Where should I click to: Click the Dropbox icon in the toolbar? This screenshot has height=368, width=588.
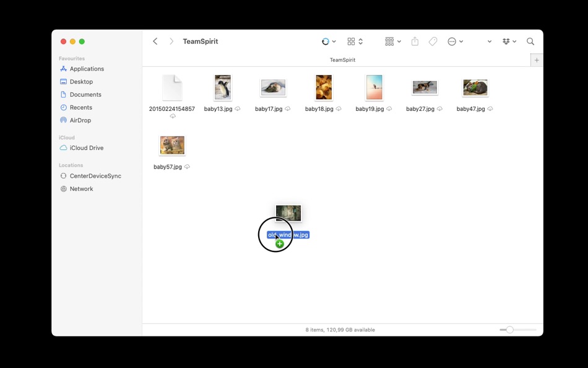pyautogui.click(x=506, y=41)
